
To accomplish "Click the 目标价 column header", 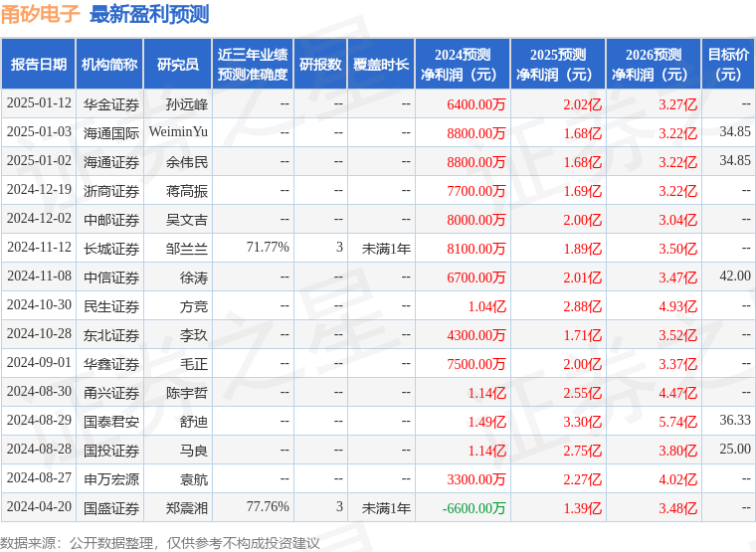I will [x=728, y=64].
